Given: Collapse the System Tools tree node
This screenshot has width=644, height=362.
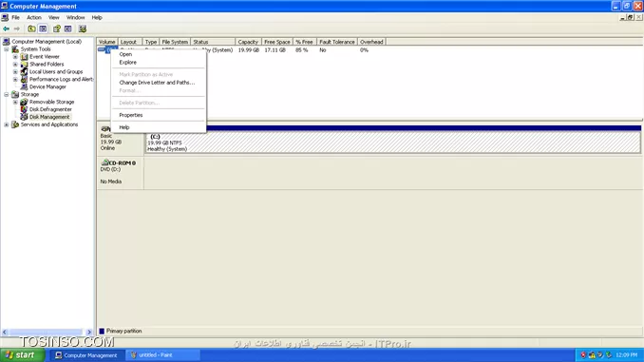Looking at the screenshot, I should [6, 49].
